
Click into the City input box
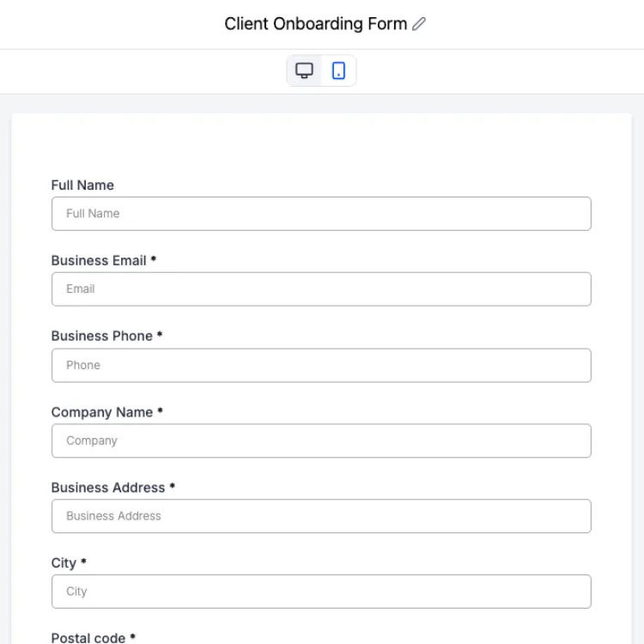(x=321, y=592)
